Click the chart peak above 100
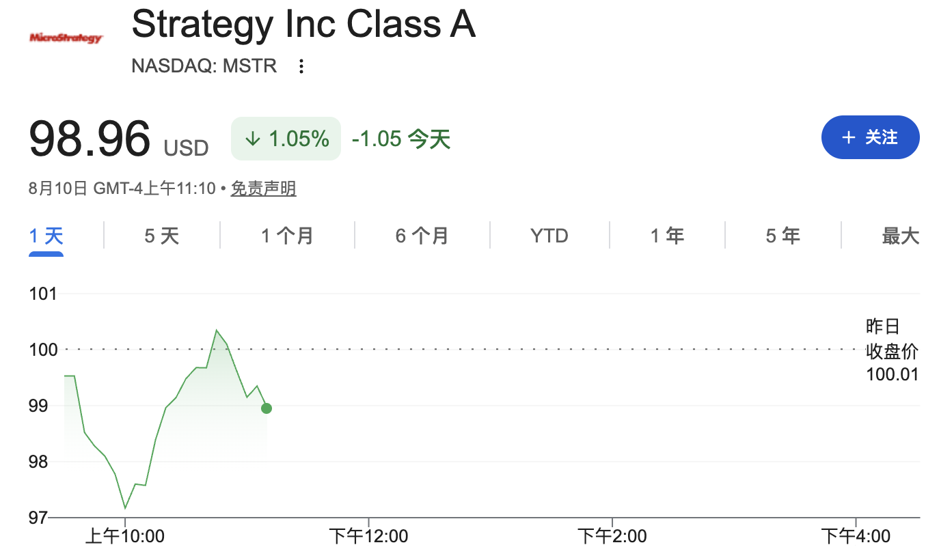The image size is (939, 560). 216,331
